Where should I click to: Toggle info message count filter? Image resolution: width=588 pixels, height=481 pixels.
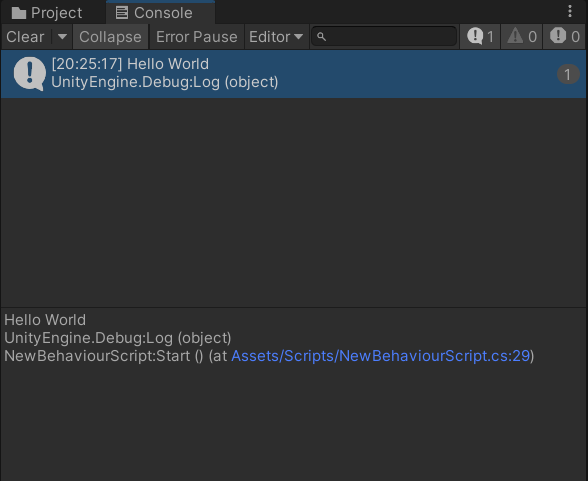click(x=480, y=37)
